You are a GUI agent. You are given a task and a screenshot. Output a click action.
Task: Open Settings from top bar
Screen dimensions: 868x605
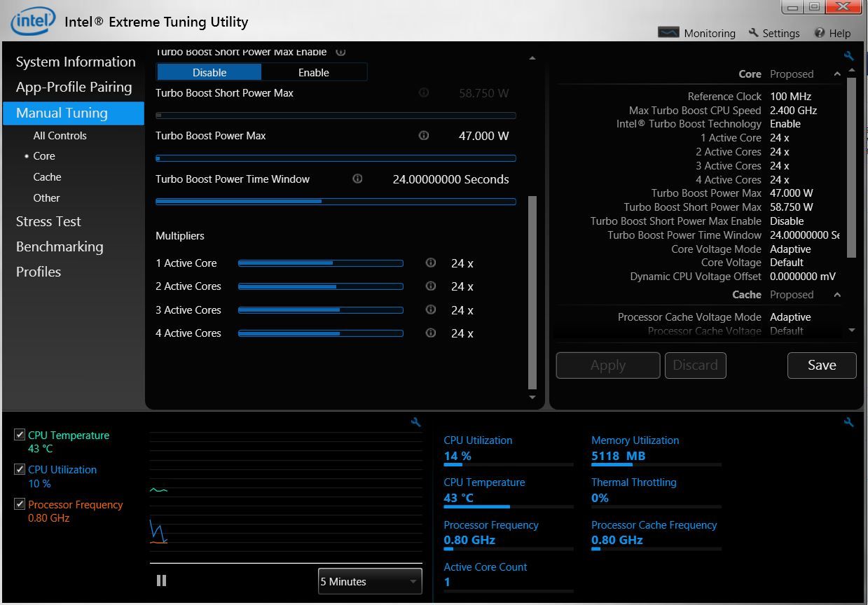(x=774, y=33)
